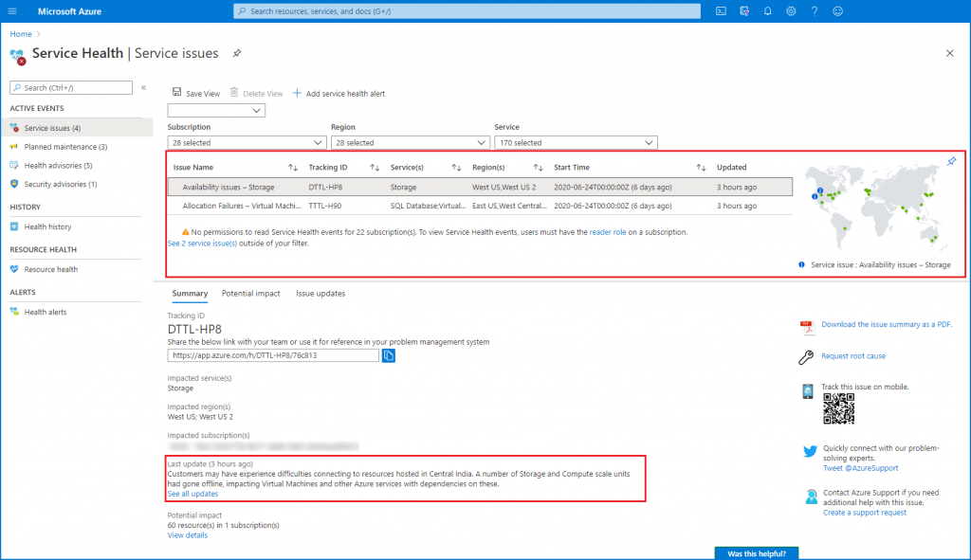Pin the Service issues page
The width and height of the screenshot is (971, 560).
coord(237,54)
